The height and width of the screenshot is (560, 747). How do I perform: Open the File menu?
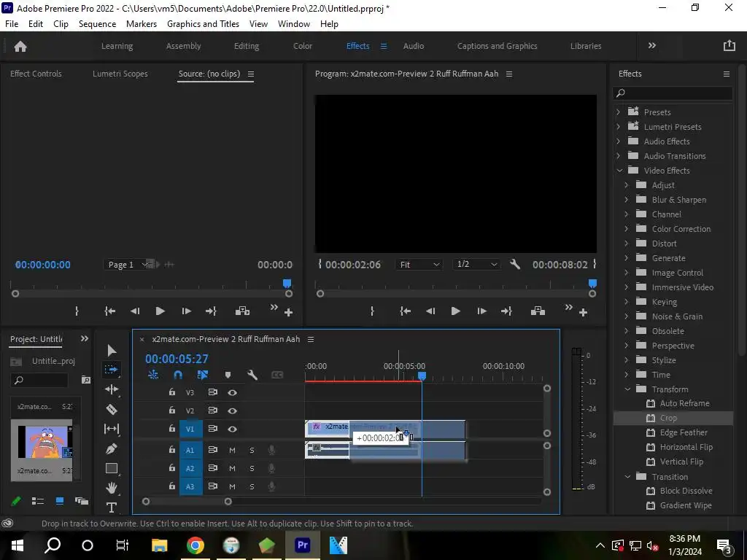click(12, 24)
